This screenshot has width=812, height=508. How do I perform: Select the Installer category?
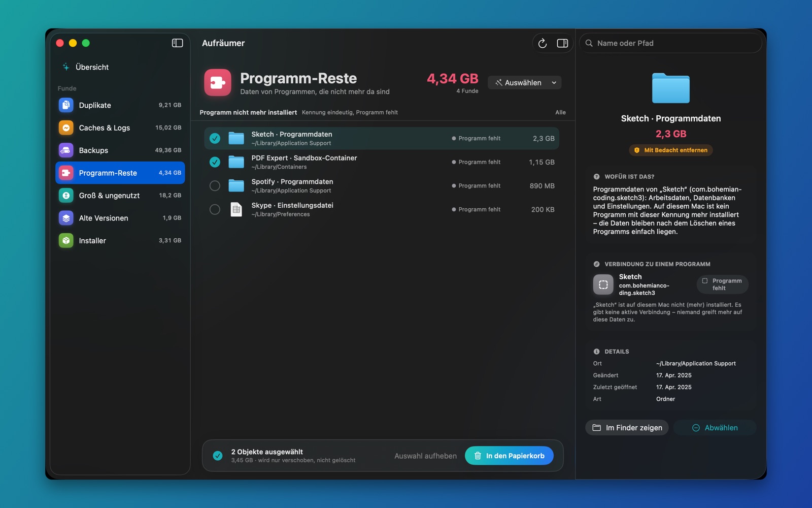click(120, 241)
